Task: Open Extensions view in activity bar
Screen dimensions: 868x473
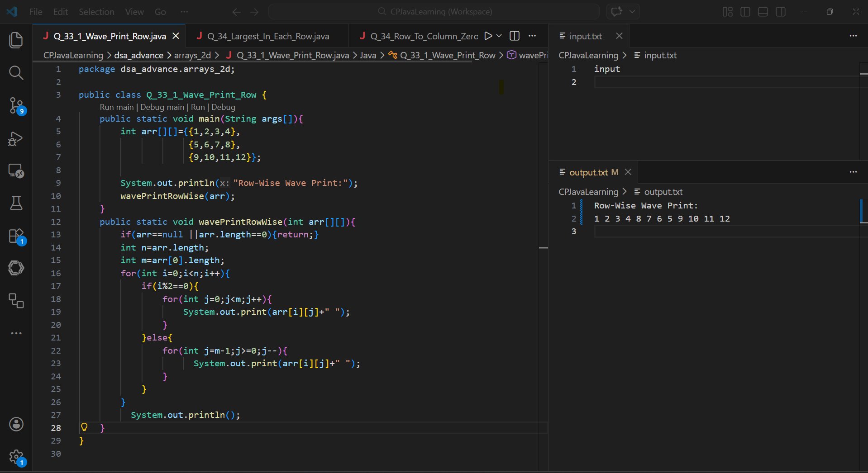Action: 16,236
